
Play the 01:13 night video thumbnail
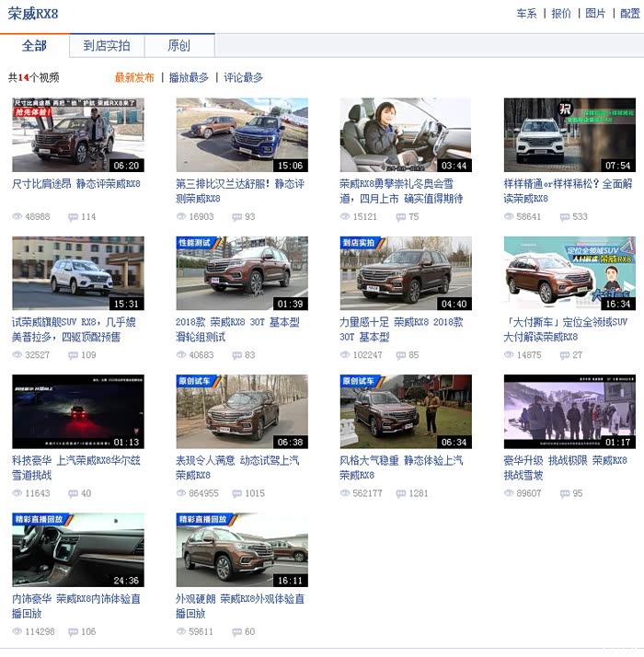[x=78, y=411]
